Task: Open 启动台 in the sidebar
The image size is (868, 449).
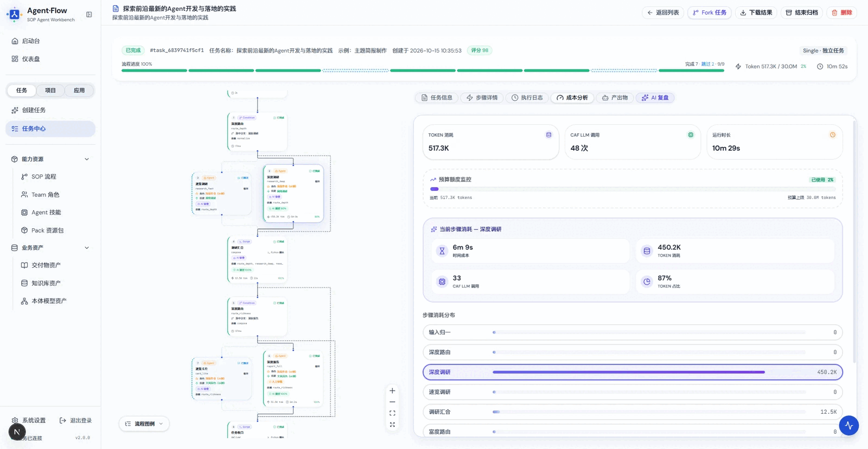Action: (50, 41)
